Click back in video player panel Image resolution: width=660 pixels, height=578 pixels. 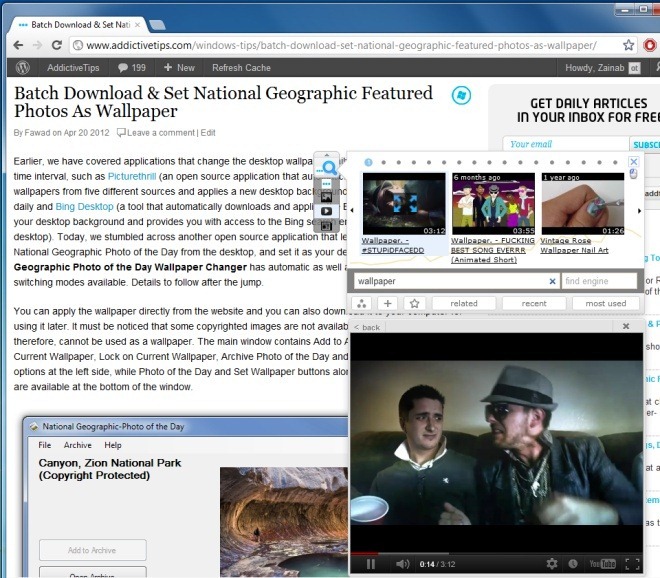point(367,328)
